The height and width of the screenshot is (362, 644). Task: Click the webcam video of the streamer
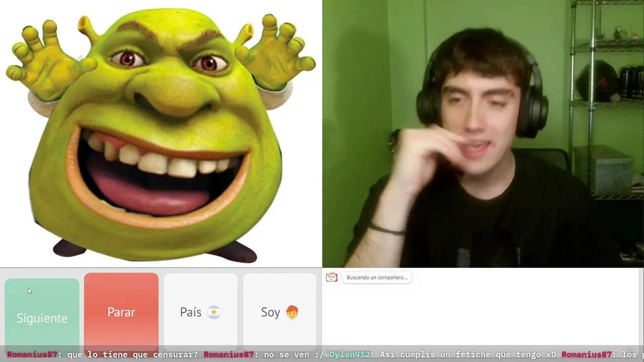coord(483,134)
